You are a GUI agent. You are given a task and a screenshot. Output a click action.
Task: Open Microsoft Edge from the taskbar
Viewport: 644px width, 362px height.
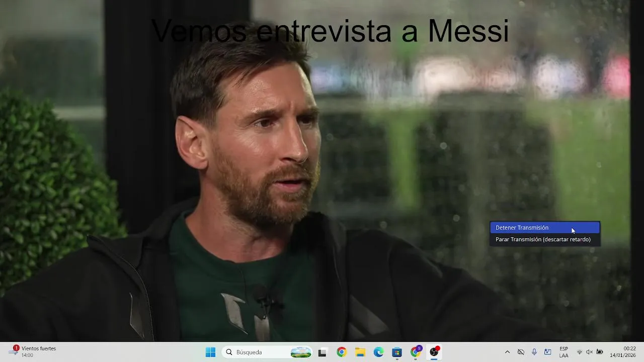(x=379, y=352)
